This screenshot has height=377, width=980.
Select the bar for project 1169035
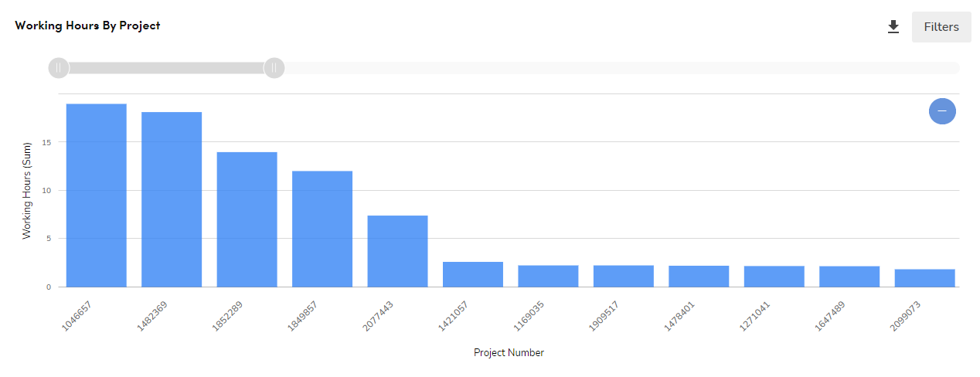[x=549, y=276]
